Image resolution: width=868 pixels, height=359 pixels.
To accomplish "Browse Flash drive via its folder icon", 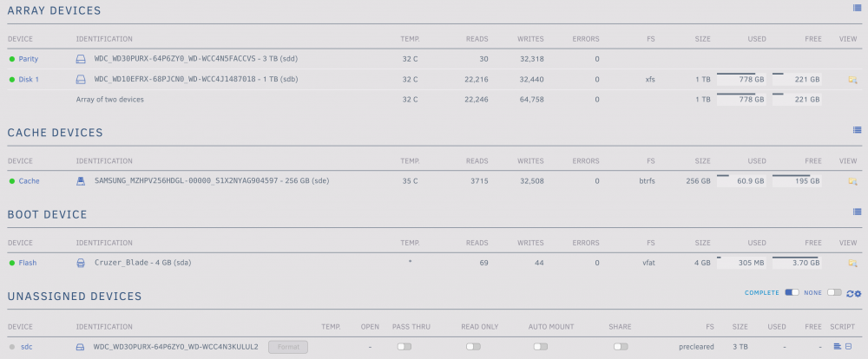I will (852, 263).
